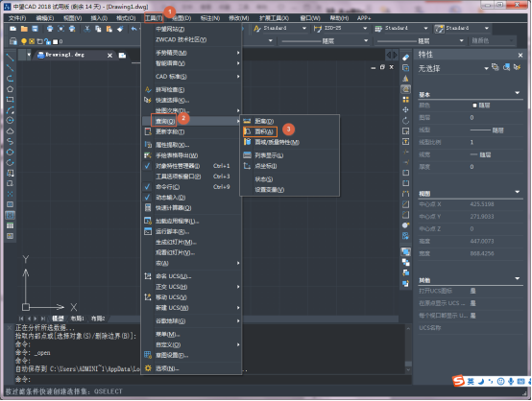Toggle 对象特性管理器 checked menu item
The width and height of the screenshot is (532, 401).
coord(191,166)
